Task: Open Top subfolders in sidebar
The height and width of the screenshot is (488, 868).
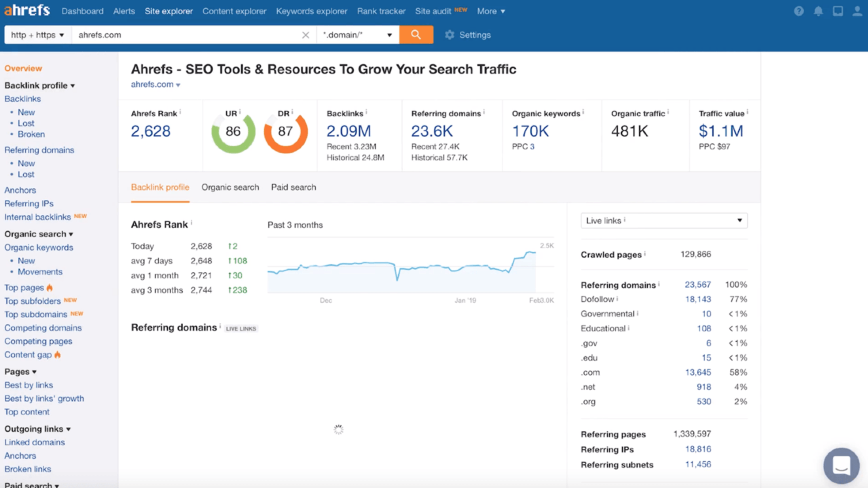Action: 32,301
